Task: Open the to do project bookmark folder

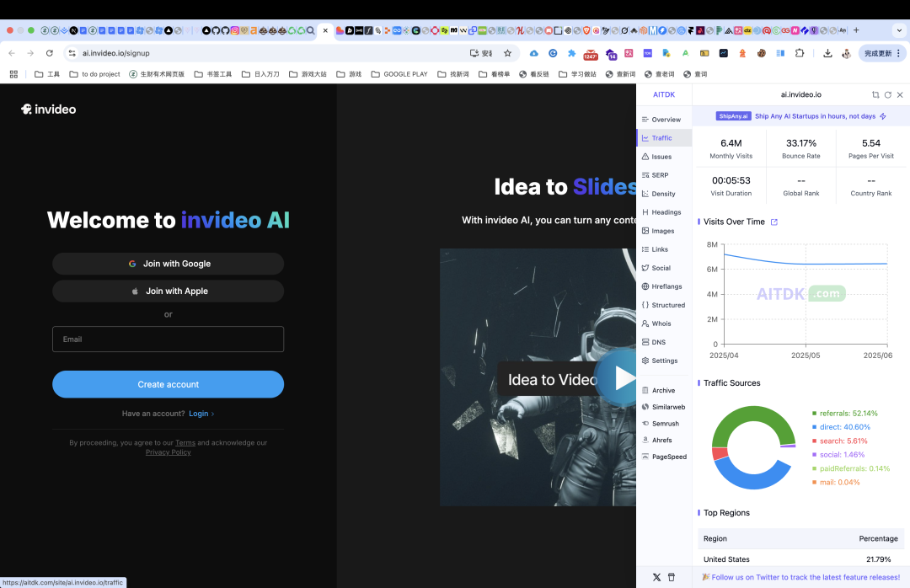Action: (x=94, y=74)
